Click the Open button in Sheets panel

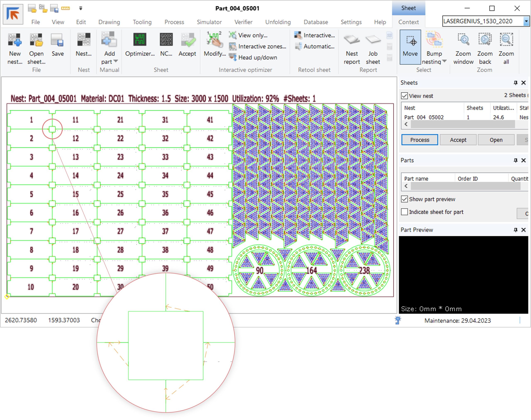click(496, 140)
